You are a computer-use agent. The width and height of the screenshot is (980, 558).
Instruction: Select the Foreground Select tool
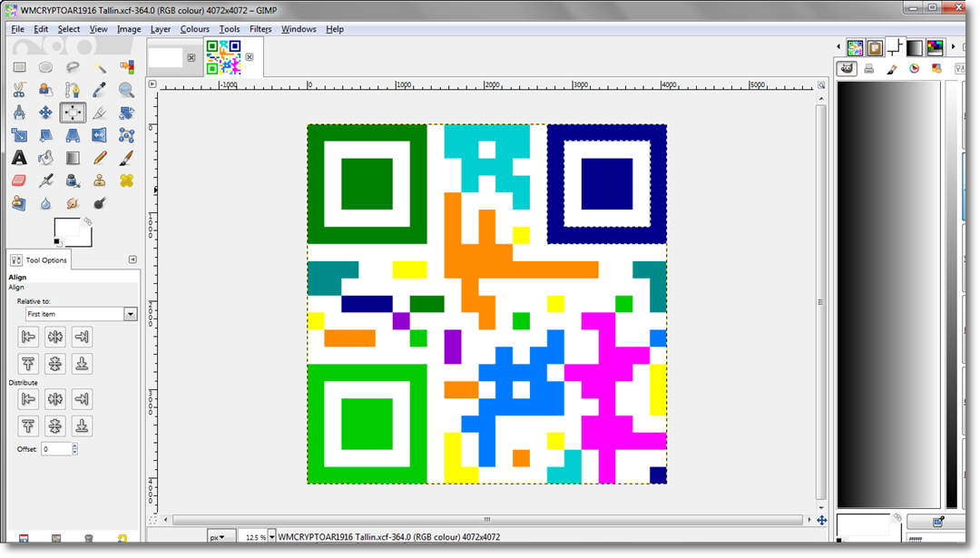[45, 90]
